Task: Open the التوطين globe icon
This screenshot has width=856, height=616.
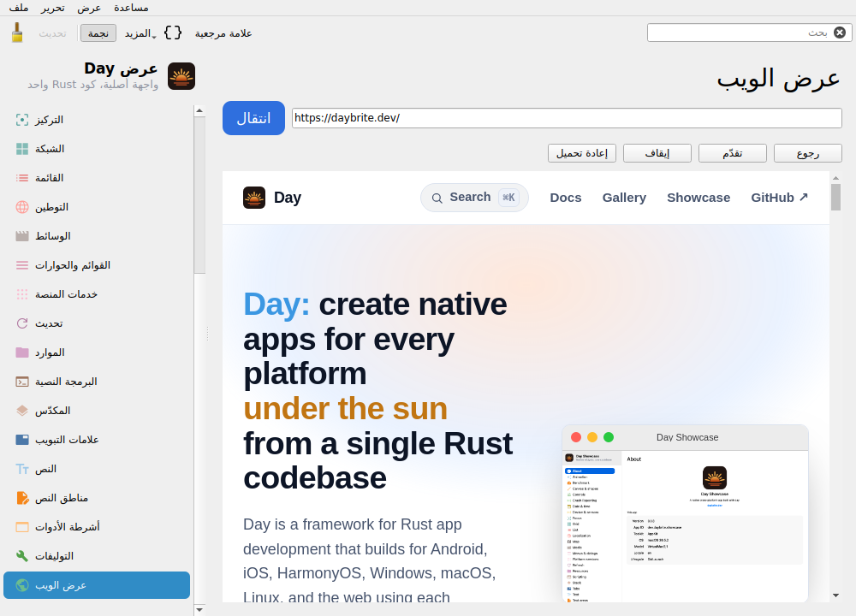Action: tap(22, 207)
